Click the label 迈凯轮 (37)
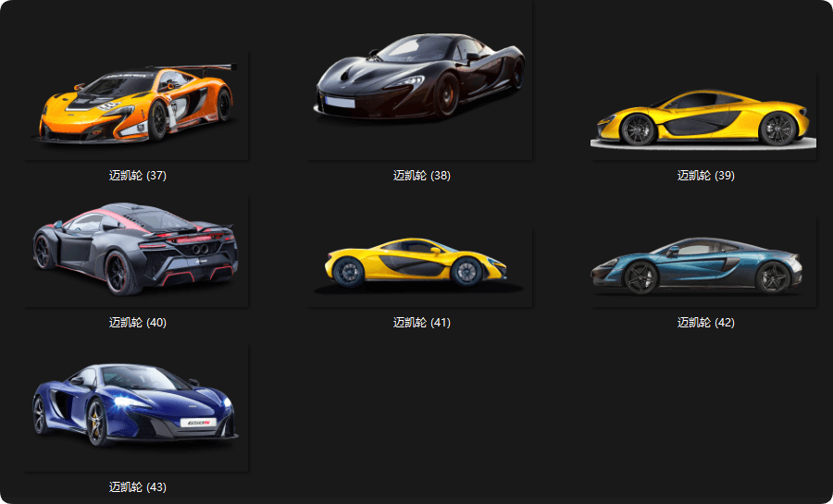The height and width of the screenshot is (504, 833). click(137, 176)
